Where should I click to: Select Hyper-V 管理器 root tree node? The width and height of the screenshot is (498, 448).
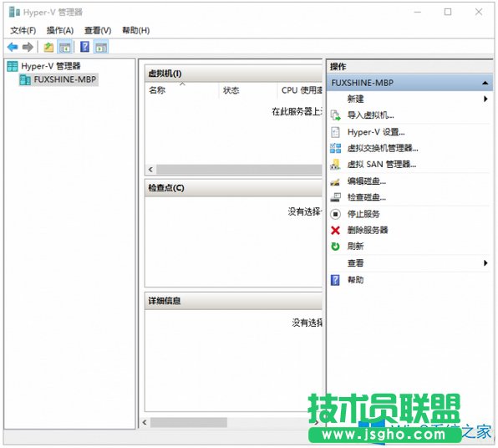pyautogui.click(x=51, y=66)
